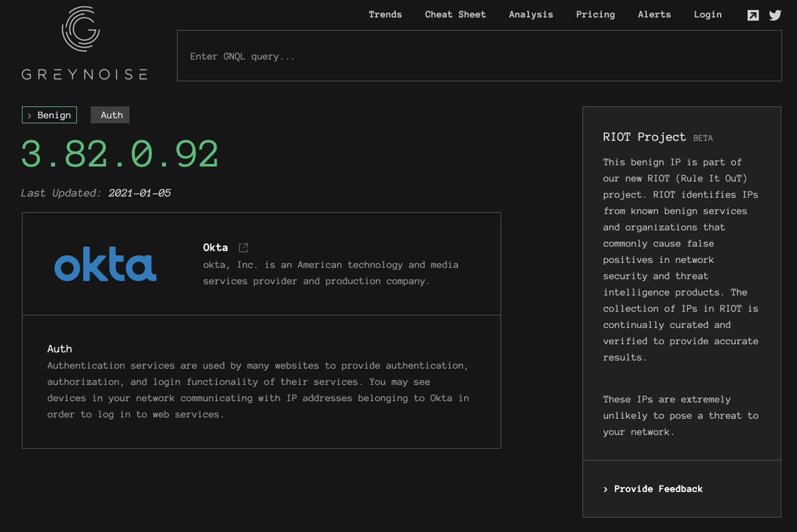Image resolution: width=797 pixels, height=532 pixels.
Task: Open the Twitter bird icon
Action: [x=775, y=15]
